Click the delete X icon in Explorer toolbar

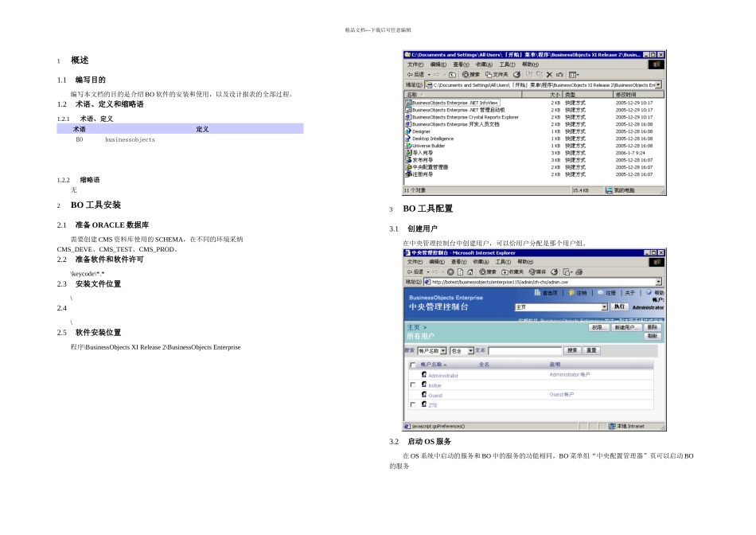tap(549, 75)
